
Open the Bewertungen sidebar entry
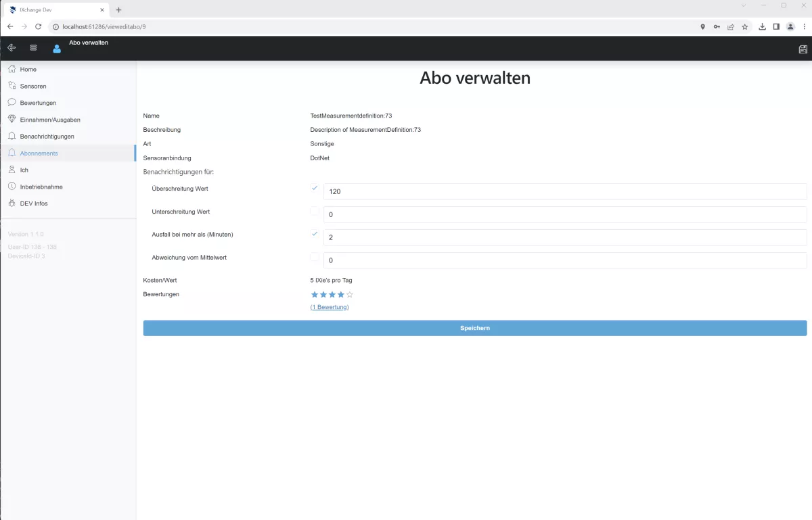[x=38, y=103]
